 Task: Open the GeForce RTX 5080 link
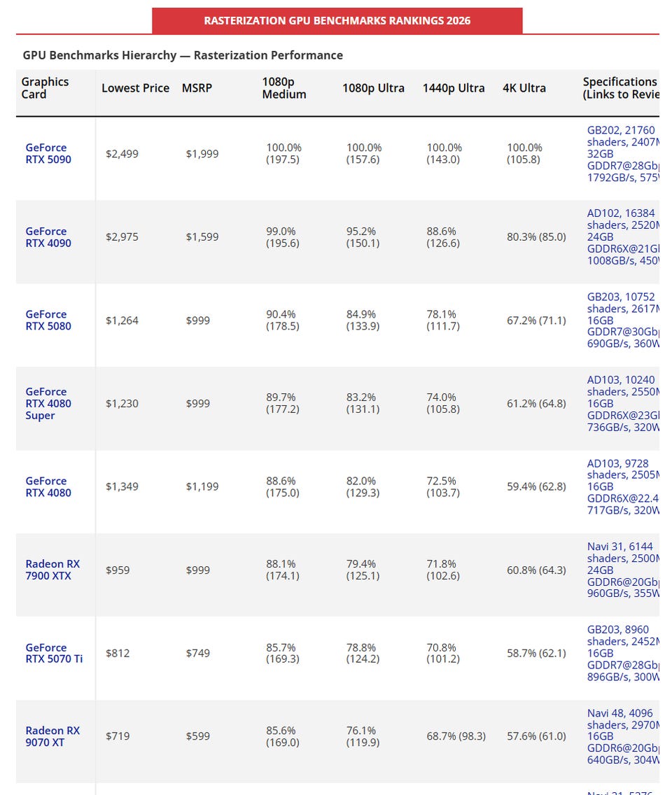(48, 321)
